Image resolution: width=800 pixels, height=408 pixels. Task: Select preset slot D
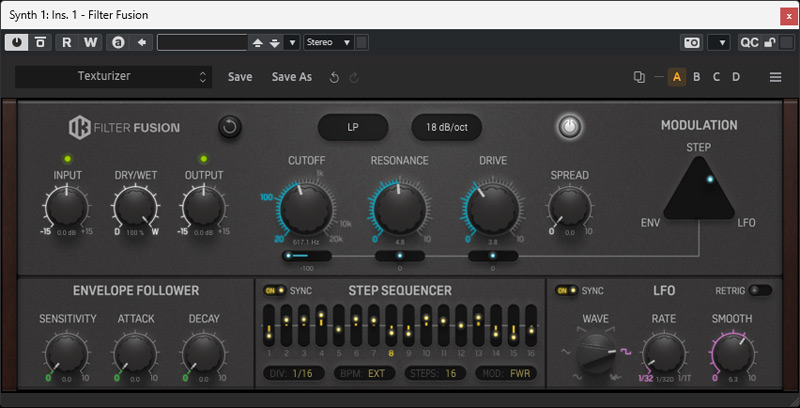point(736,77)
